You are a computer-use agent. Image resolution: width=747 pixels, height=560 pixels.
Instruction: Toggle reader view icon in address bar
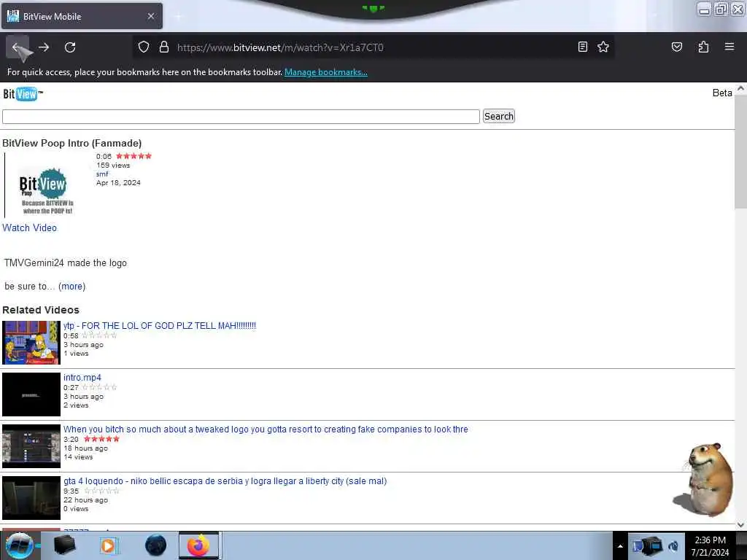(x=582, y=47)
